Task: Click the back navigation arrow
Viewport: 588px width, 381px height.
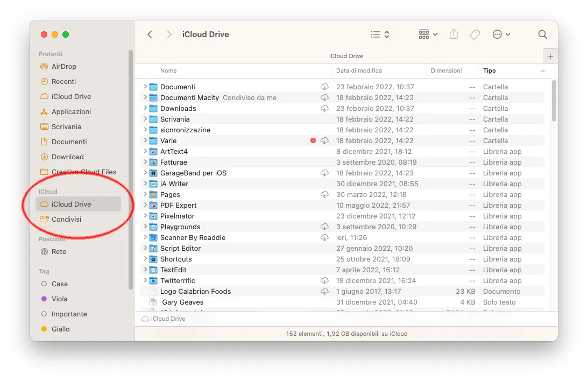Action: tap(150, 34)
